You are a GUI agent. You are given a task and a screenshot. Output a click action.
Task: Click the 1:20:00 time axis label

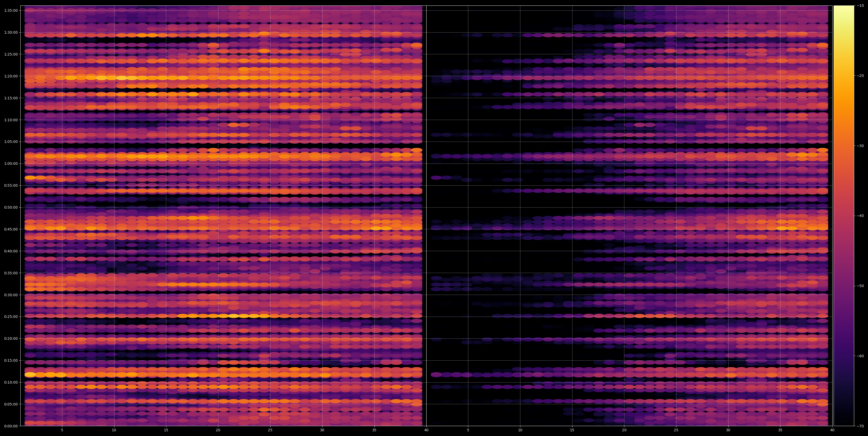click(11, 76)
